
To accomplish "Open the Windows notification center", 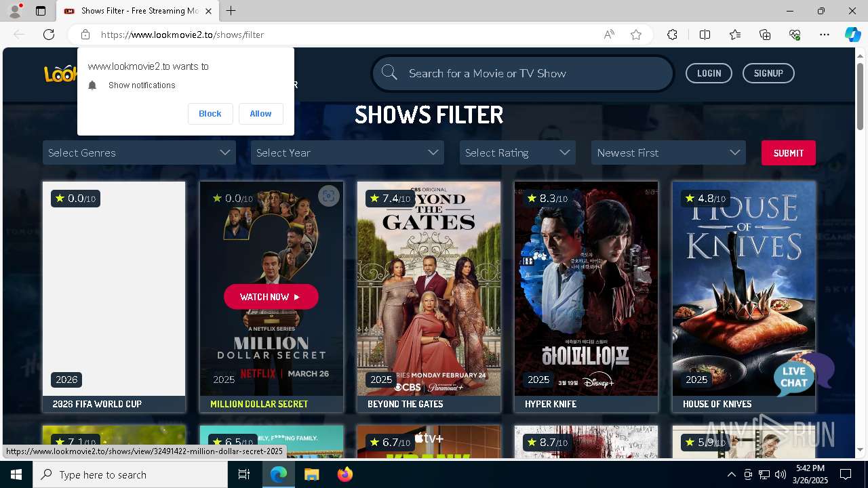I will 846,474.
